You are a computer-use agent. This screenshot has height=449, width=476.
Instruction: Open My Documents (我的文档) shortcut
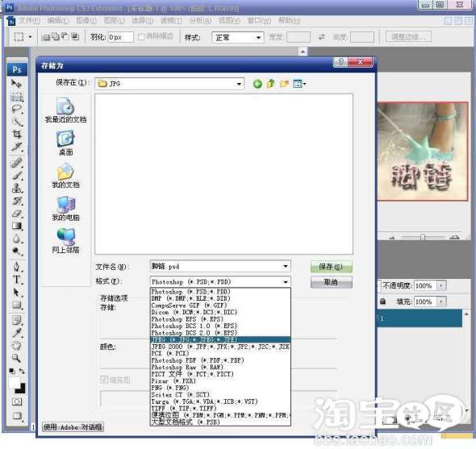(65, 176)
